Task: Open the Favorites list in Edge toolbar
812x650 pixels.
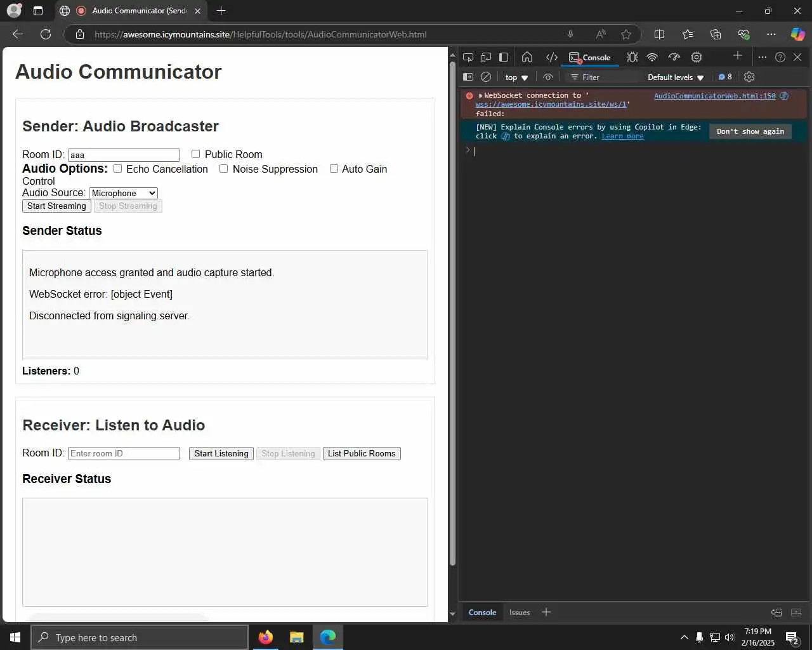Action: coord(688,34)
